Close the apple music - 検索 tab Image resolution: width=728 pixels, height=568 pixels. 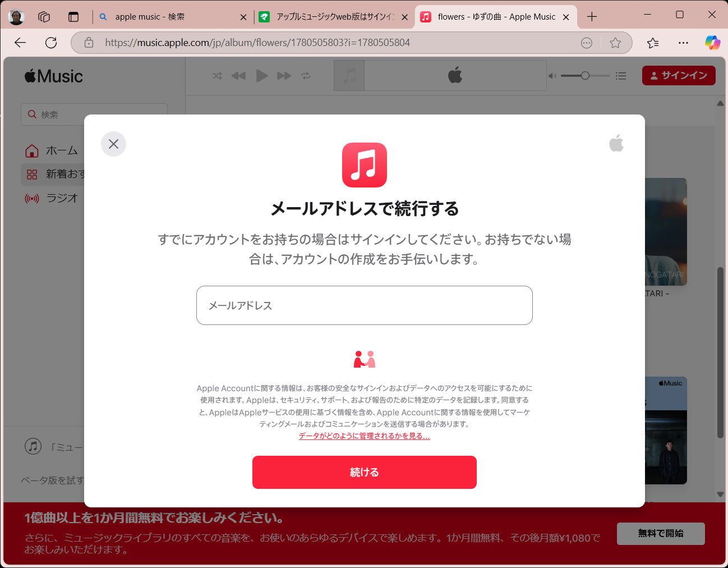coord(243,17)
